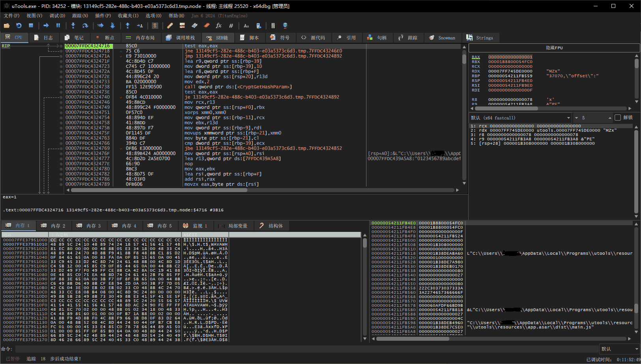Decrease the argument count spinner
The image size is (641, 364).
point(576,118)
